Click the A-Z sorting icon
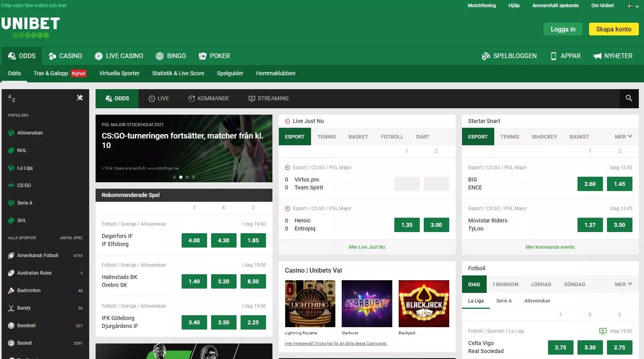This screenshot has height=359, width=644. 12,98
